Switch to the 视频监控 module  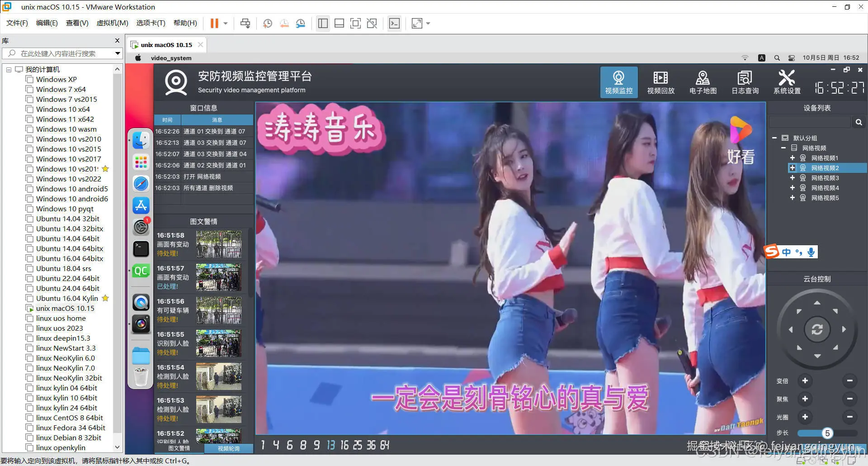pos(619,82)
